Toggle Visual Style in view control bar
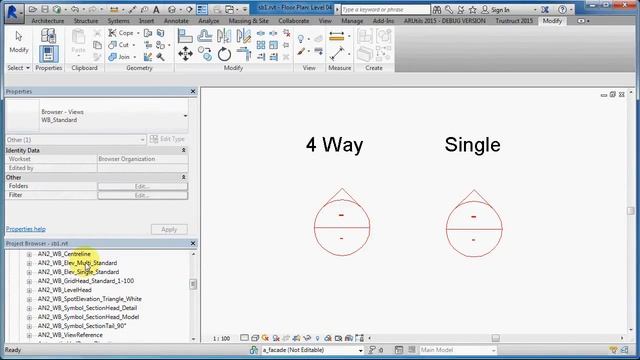This screenshot has width=640, height=360. click(255, 338)
